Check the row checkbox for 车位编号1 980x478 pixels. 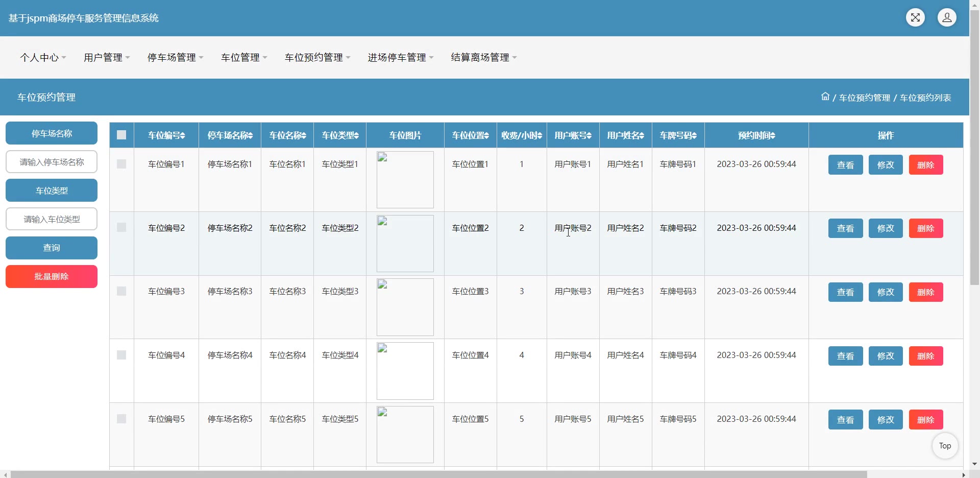[x=121, y=164]
